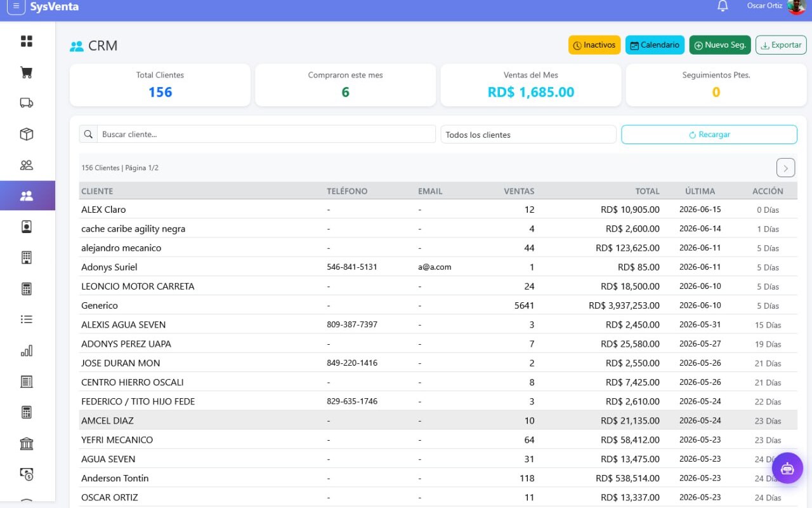The height and width of the screenshot is (508, 812).
Task: Go to next page arrow button
Action: tap(785, 168)
